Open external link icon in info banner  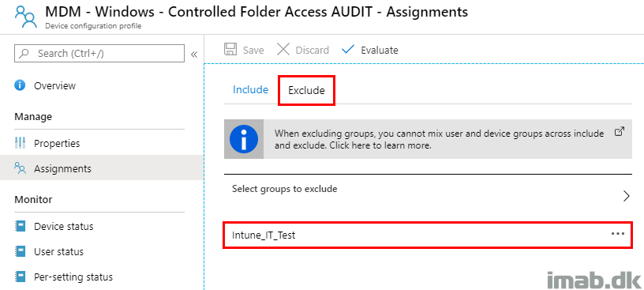point(619,132)
